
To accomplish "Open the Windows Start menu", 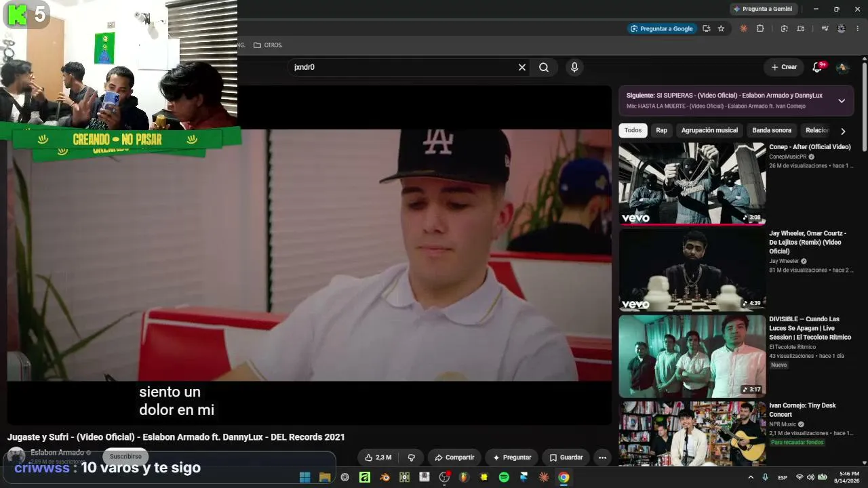I will [x=305, y=477].
